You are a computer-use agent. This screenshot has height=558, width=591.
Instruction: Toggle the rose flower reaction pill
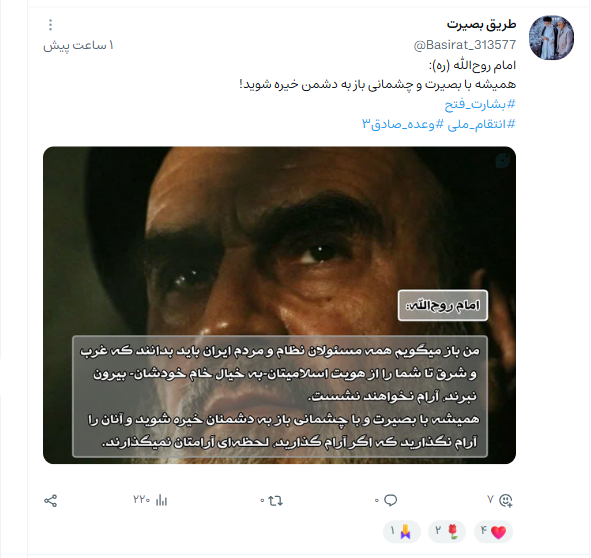447,532
